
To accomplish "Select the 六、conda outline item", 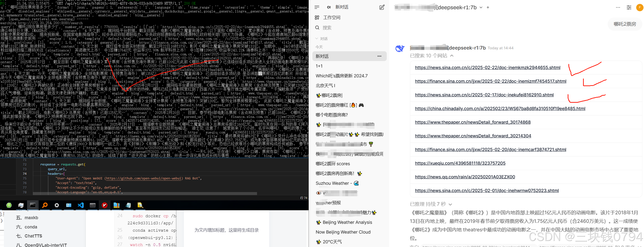I will click(27, 227).
